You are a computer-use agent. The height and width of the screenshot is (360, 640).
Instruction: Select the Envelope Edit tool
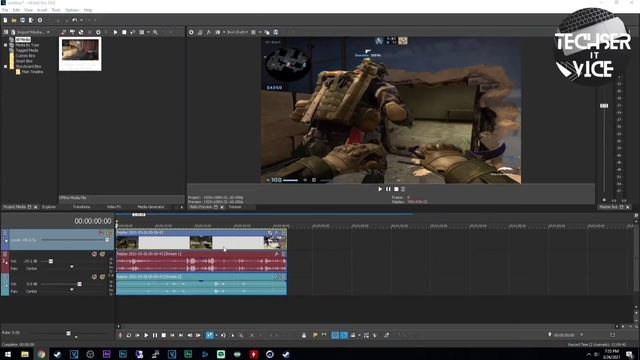click(x=223, y=335)
